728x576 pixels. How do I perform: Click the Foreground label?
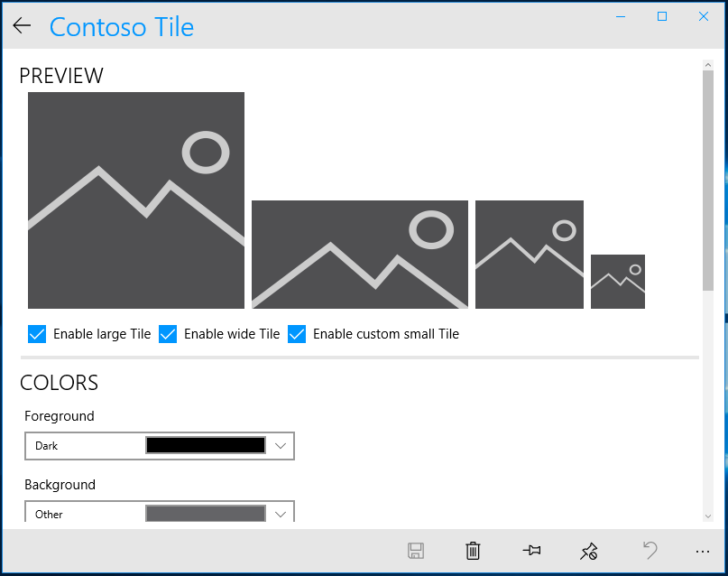pyautogui.click(x=60, y=416)
